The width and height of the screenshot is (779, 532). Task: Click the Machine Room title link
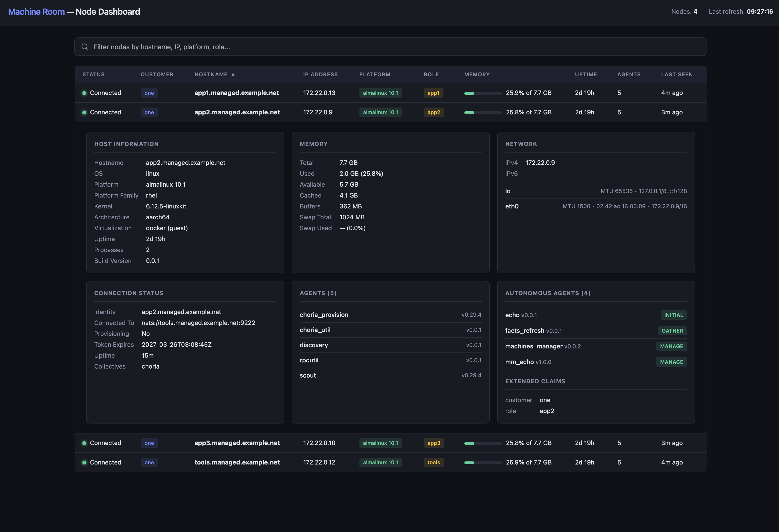click(x=36, y=12)
